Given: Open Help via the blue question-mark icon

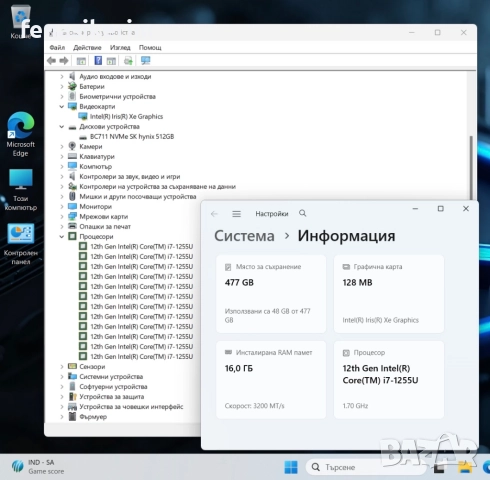Looking at the screenshot, I should coord(98,61).
